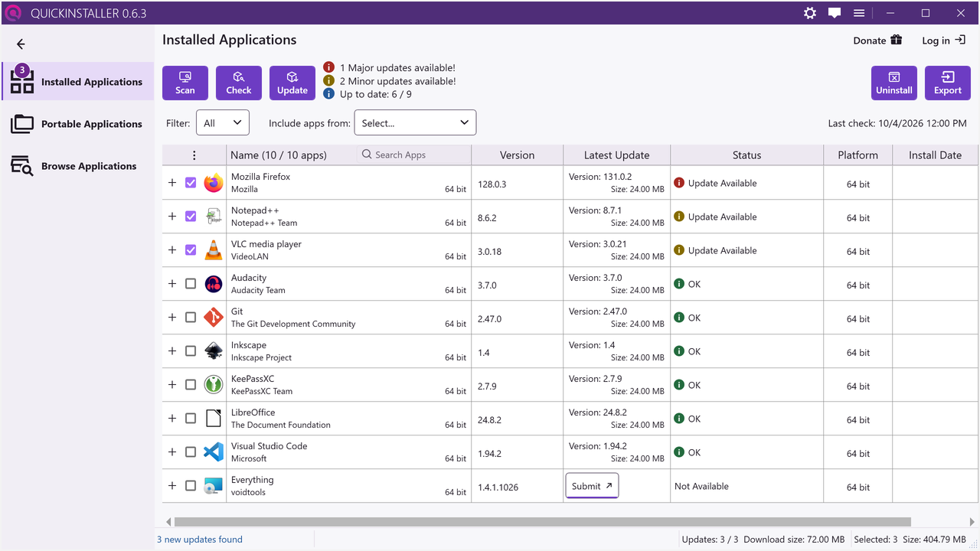Click the Inkscape app icon
Screen dimensions: 980x551
214,351
